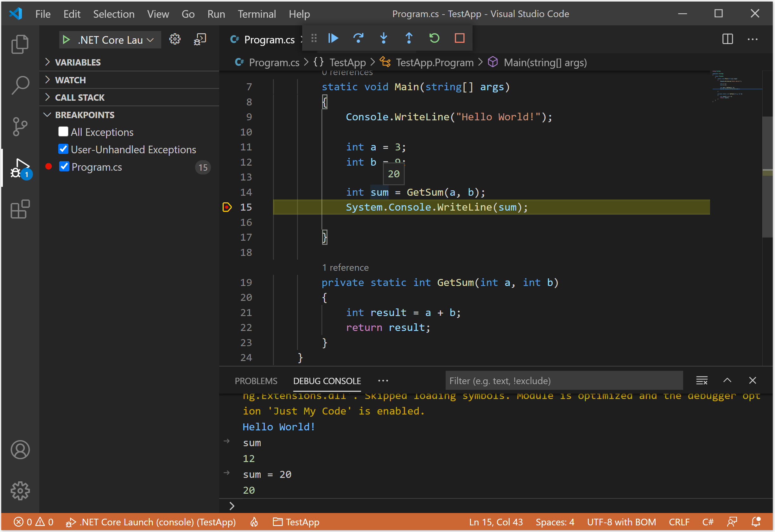Uncheck User-Unhandled Exceptions breakpoint
The width and height of the screenshot is (775, 532).
click(x=63, y=149)
